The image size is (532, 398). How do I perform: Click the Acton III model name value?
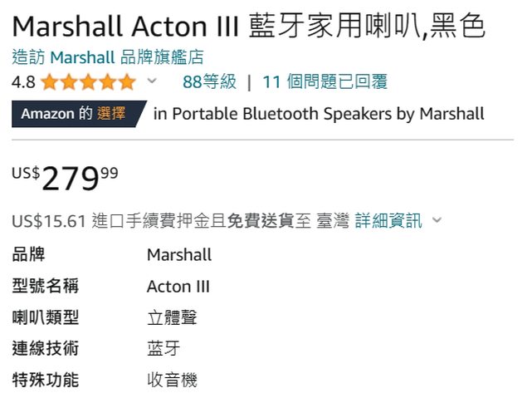(178, 287)
